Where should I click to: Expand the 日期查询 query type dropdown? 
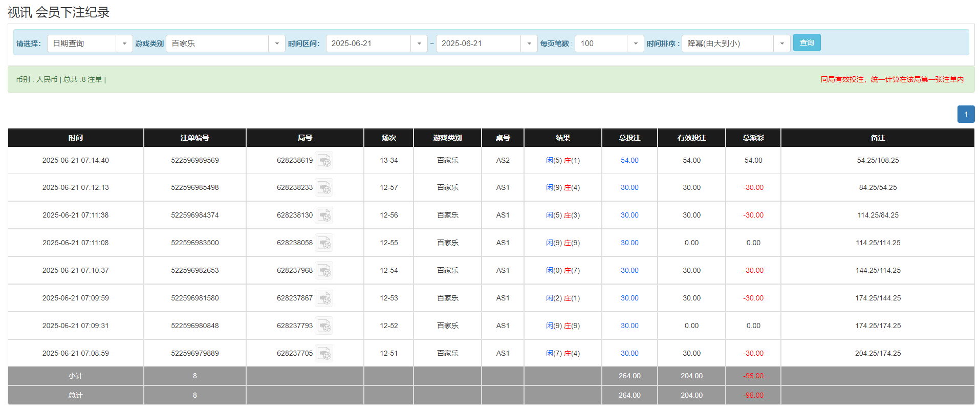[x=124, y=44]
